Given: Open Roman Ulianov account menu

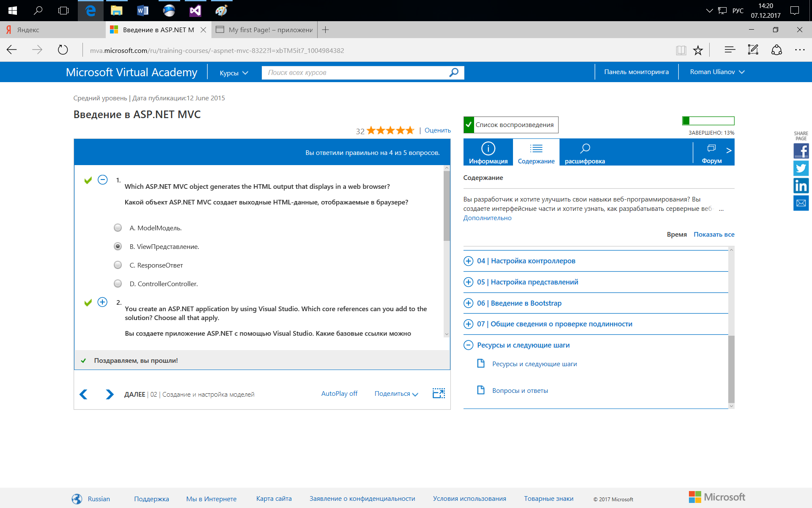Looking at the screenshot, I should (717, 72).
